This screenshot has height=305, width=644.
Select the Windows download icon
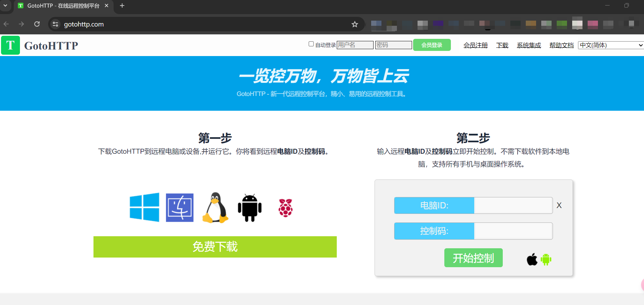pos(144,207)
